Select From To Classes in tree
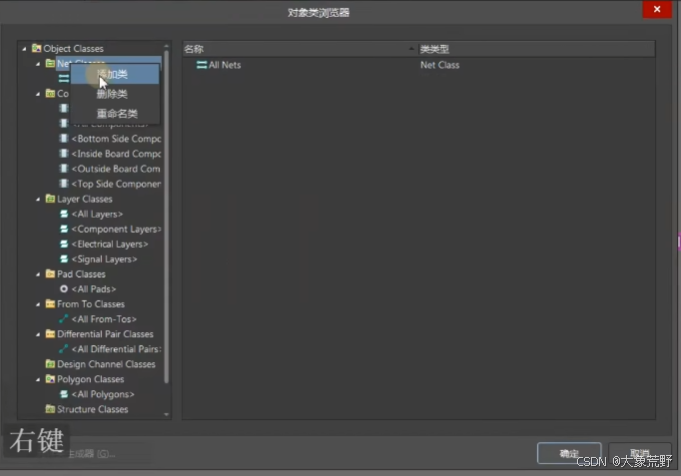 point(91,304)
